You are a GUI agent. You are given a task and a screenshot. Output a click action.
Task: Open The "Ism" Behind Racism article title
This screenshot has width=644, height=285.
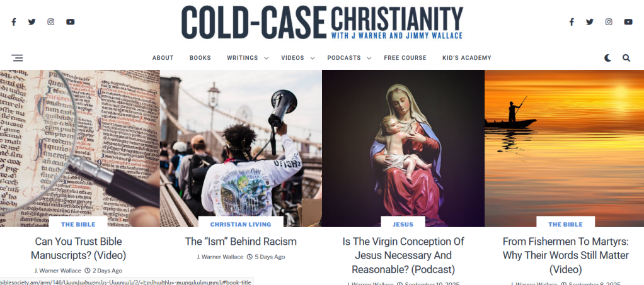(241, 242)
